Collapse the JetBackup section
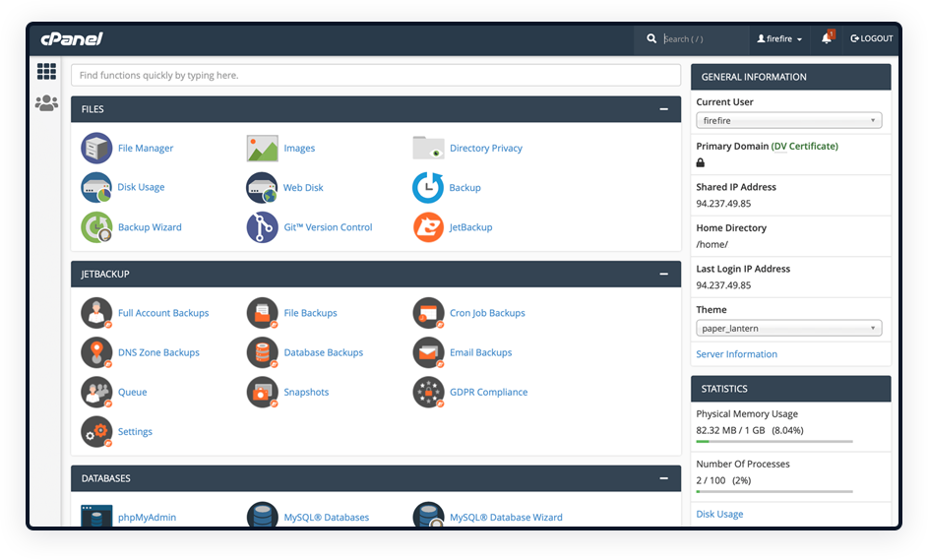This screenshot has width=928, height=560. click(664, 274)
